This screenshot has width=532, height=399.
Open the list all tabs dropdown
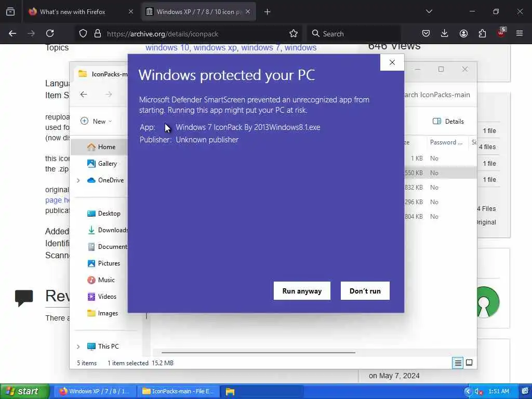click(429, 11)
